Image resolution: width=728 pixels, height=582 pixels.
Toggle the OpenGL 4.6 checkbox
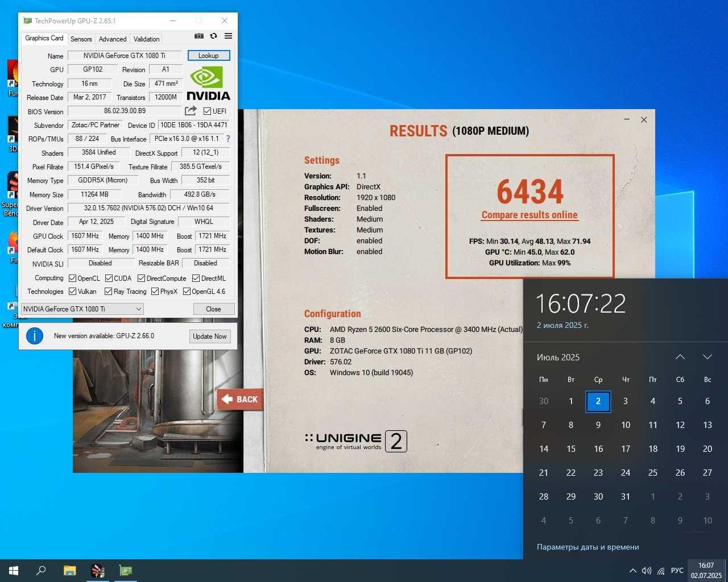(187, 292)
